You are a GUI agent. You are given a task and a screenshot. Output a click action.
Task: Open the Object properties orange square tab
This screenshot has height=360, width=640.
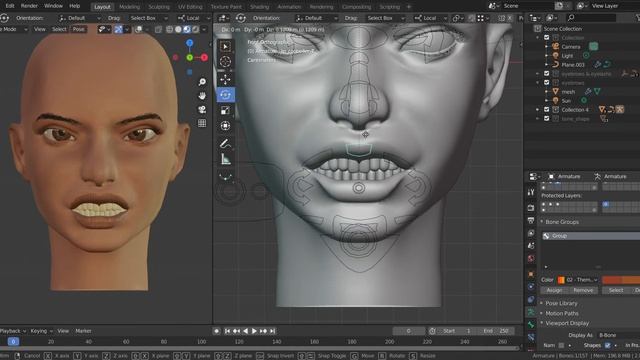531,274
